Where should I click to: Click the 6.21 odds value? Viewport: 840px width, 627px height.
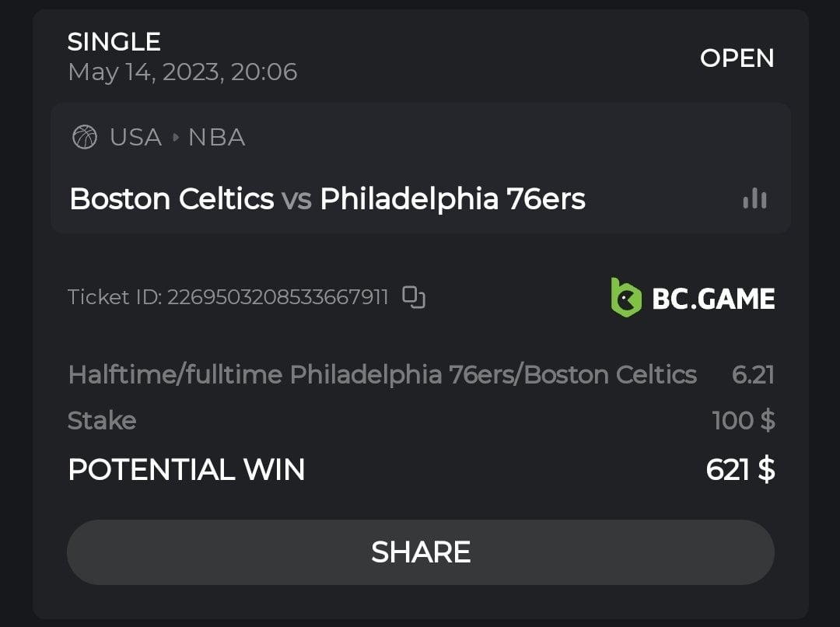pos(753,375)
